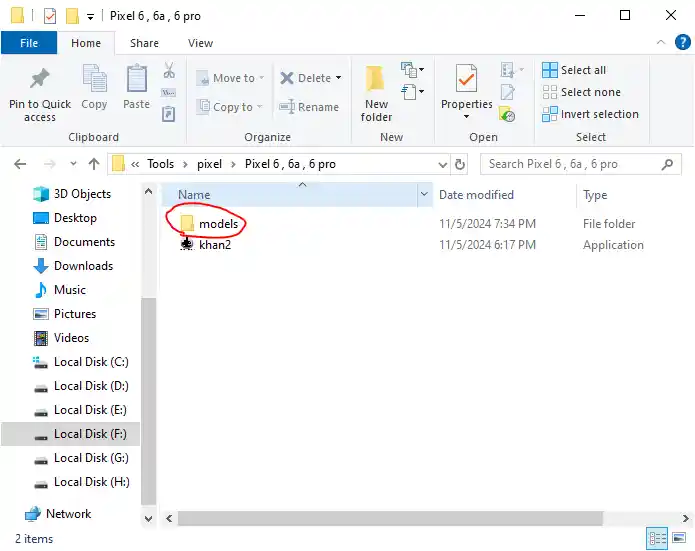
Task: Switch to the View ribbon tab
Action: (200, 43)
